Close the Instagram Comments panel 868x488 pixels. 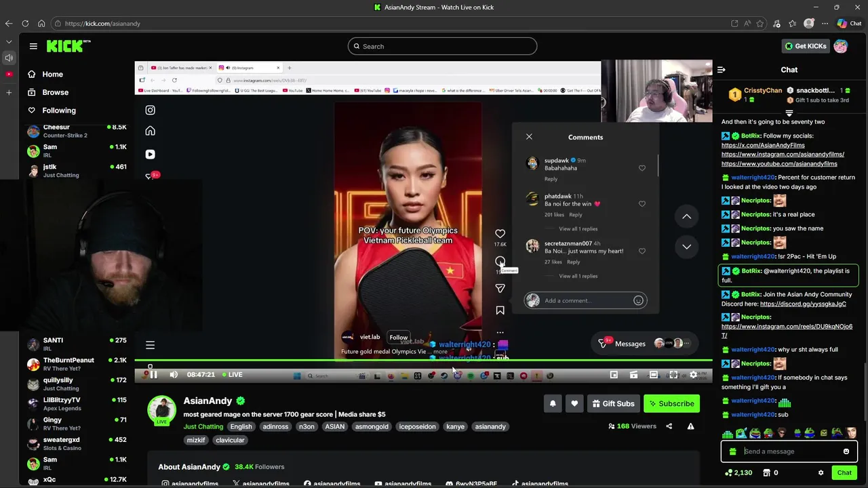click(x=529, y=137)
